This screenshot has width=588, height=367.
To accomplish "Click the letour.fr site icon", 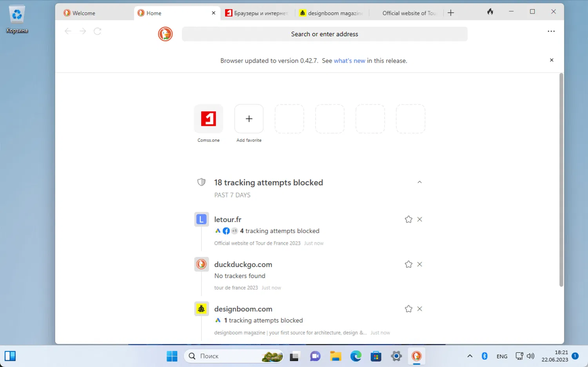I will click(x=201, y=219).
